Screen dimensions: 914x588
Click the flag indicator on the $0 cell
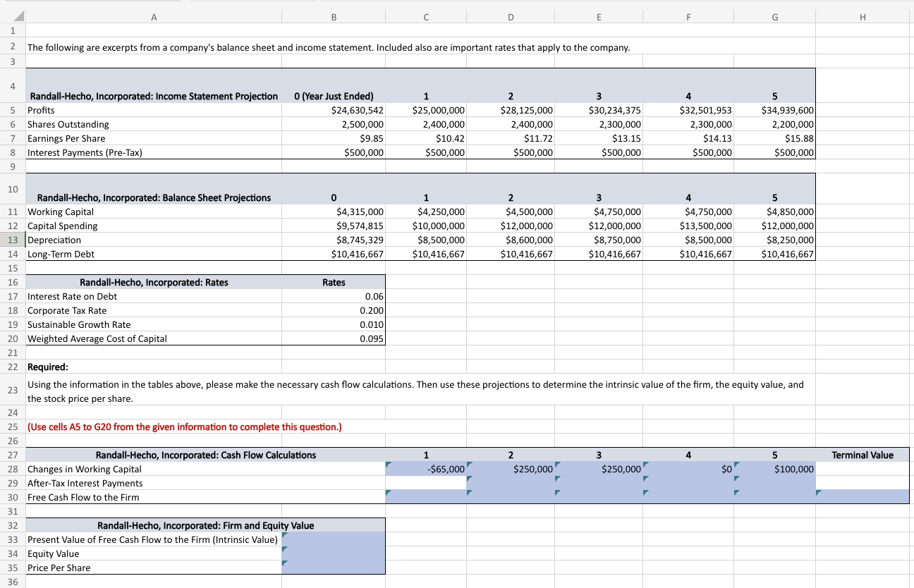point(646,465)
